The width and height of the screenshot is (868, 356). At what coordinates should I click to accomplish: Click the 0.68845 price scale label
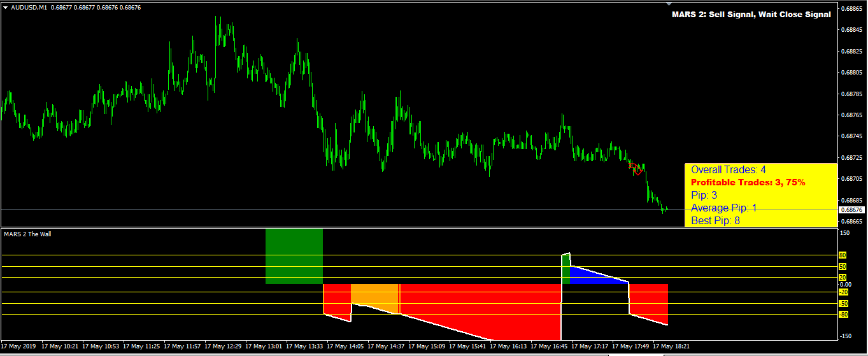pyautogui.click(x=852, y=29)
